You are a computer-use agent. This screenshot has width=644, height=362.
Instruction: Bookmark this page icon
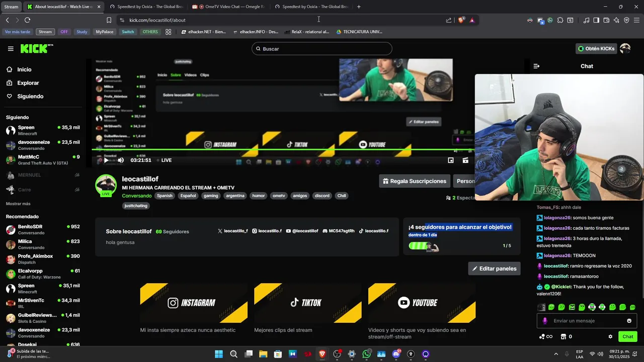pos(109,20)
